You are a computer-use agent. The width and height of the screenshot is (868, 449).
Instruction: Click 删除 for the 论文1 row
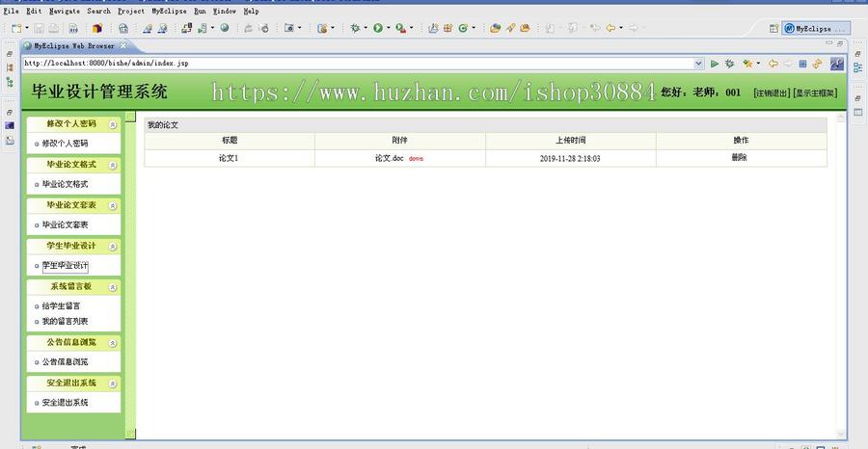tap(739, 158)
